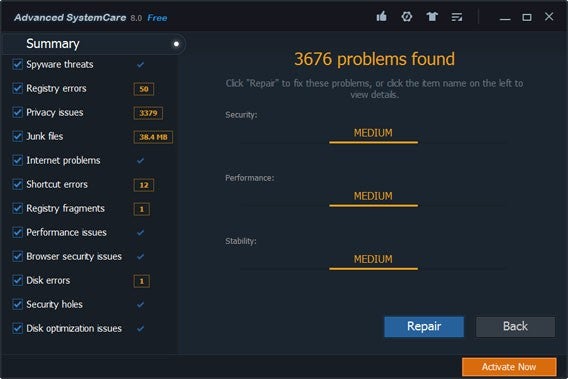Screen dimensions: 568x379
Task: Click the 3379 privacy issues badge
Action: click(148, 113)
